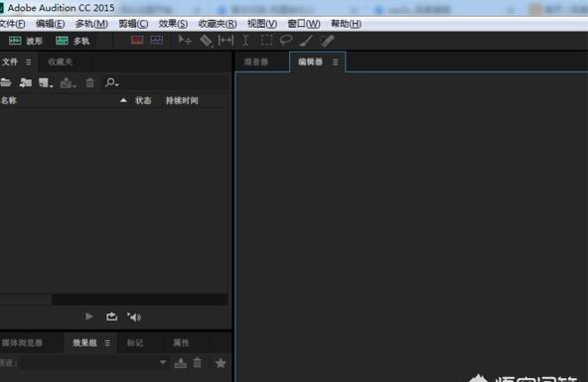Open the new file dropdown icon
Viewport: 588px width, 382px height.
pyautogui.click(x=46, y=82)
